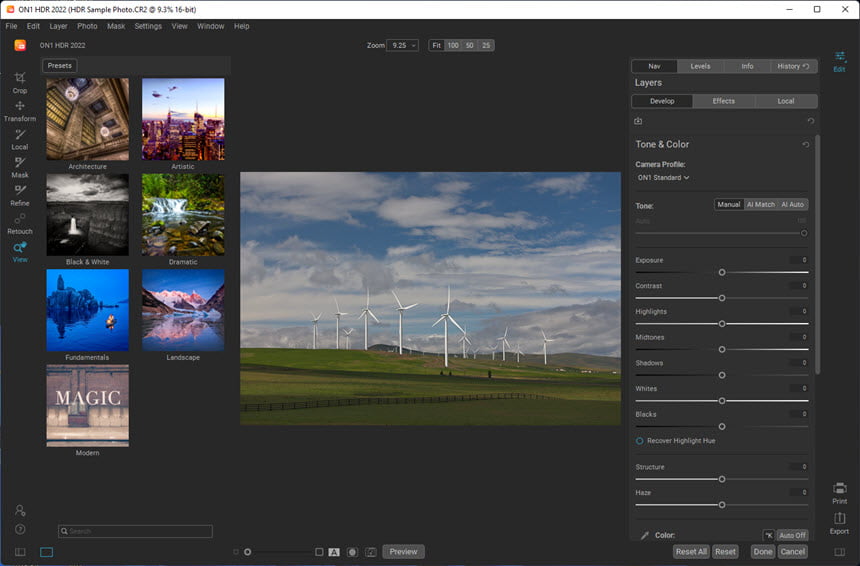This screenshot has width=860, height=566.
Task: Toggle the left panel layout icon
Action: 20,552
